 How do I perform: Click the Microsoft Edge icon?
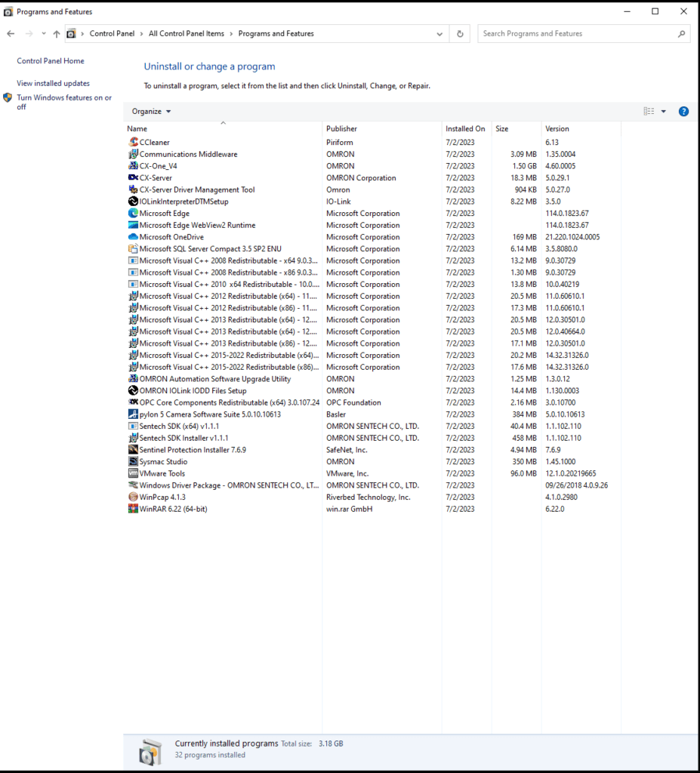tap(133, 213)
